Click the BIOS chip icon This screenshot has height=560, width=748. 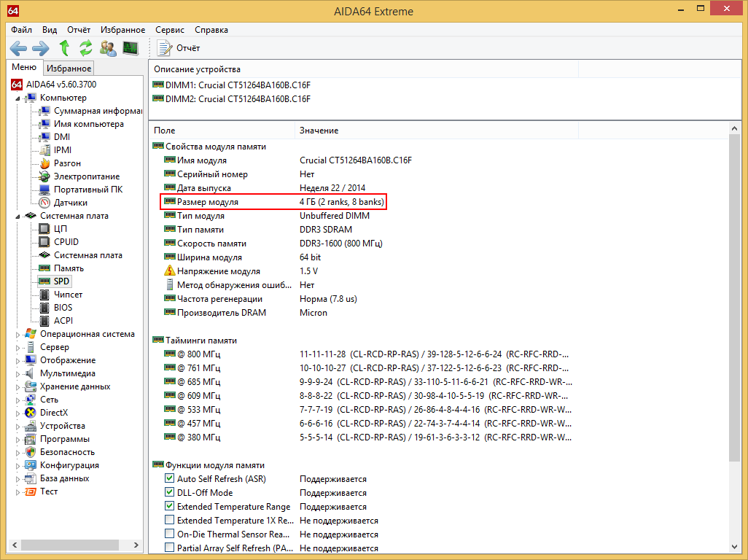(44, 308)
